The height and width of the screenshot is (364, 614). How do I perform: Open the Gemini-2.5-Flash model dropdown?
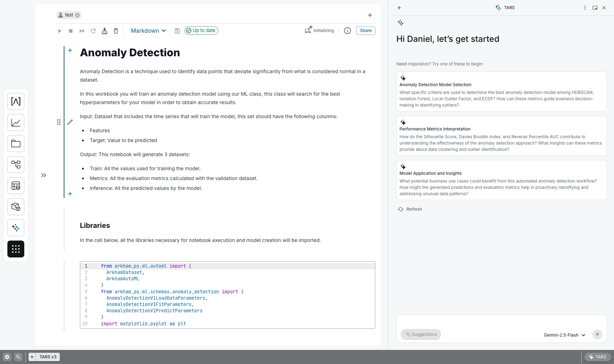pos(564,335)
